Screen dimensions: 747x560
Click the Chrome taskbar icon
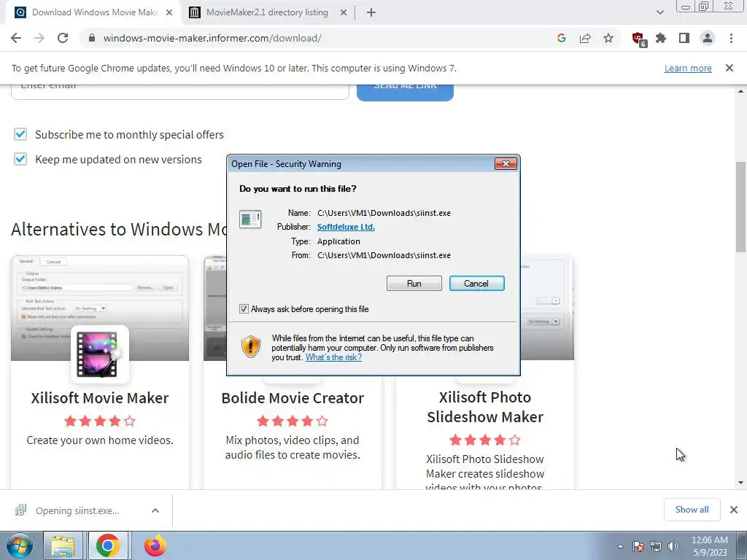click(108, 546)
